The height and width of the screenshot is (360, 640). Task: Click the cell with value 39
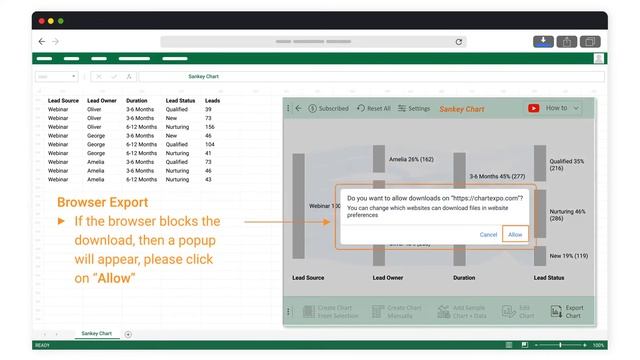pos(208,109)
